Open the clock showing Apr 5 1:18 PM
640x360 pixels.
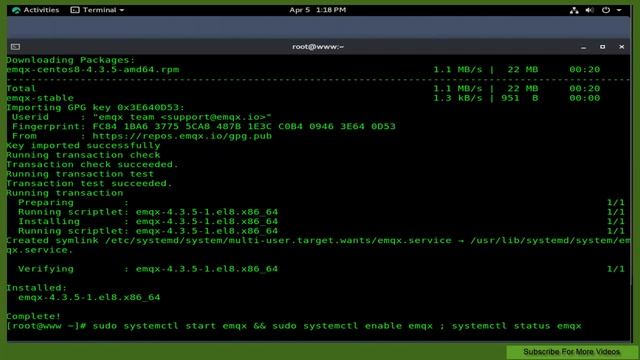tap(318, 10)
